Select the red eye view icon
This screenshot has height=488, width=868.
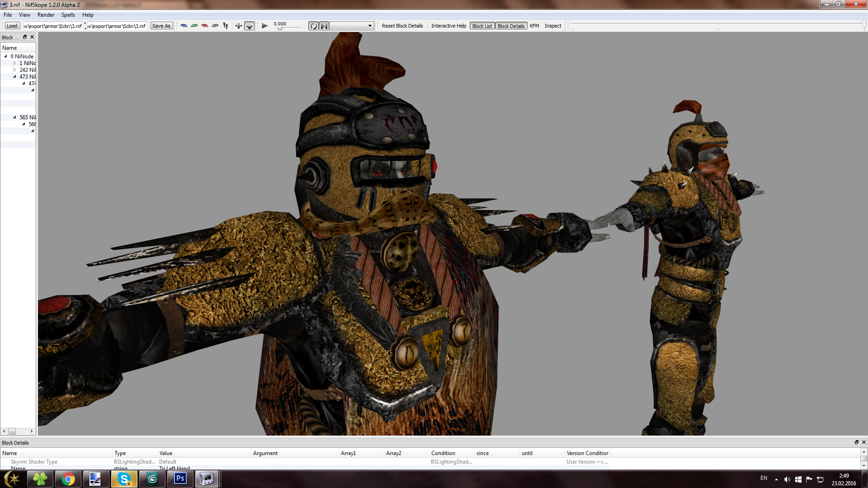pyautogui.click(x=205, y=26)
